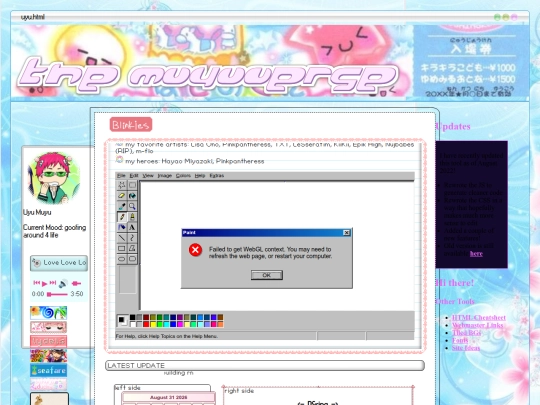Open the Fonts link

coord(460,340)
